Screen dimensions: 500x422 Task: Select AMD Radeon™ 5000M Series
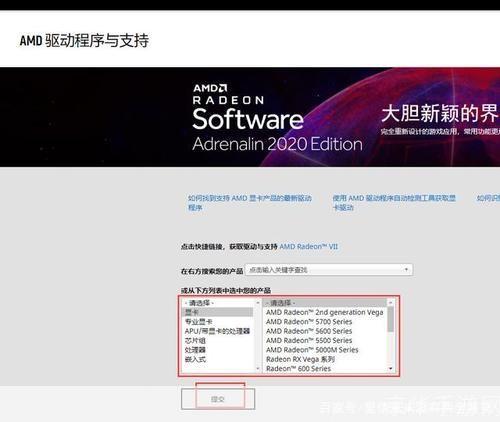pos(325,350)
